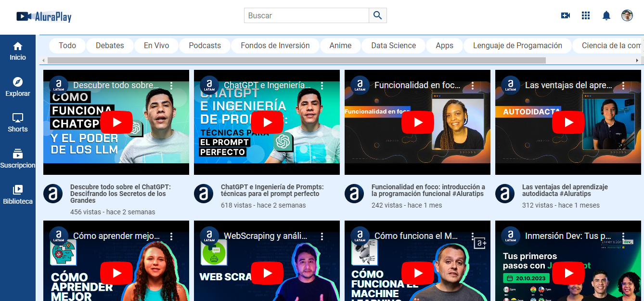Open more options on 'Descubre todo sobre' embed
The image size is (644, 301).
click(171, 86)
